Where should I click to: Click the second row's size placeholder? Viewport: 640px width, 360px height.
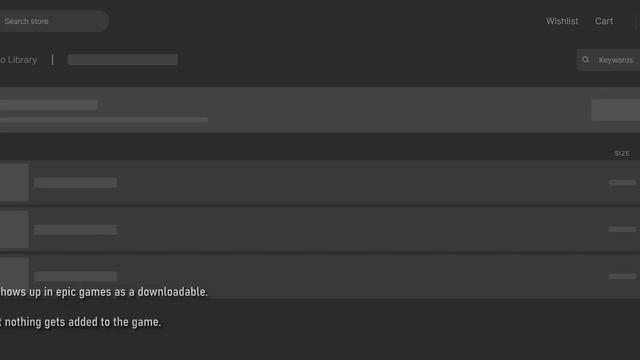tap(622, 229)
